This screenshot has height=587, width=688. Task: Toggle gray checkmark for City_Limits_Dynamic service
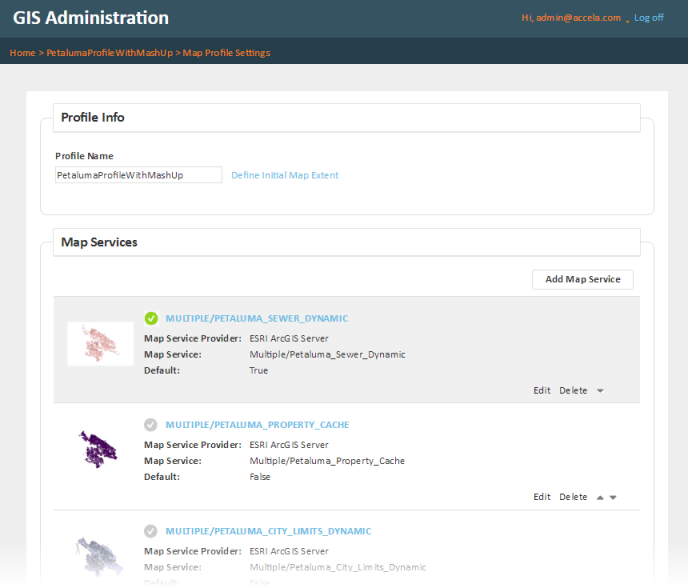click(x=151, y=531)
